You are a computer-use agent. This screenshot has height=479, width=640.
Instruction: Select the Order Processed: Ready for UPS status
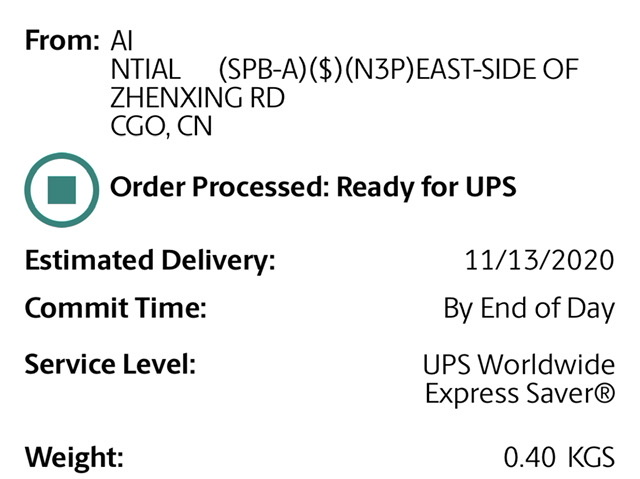click(313, 187)
